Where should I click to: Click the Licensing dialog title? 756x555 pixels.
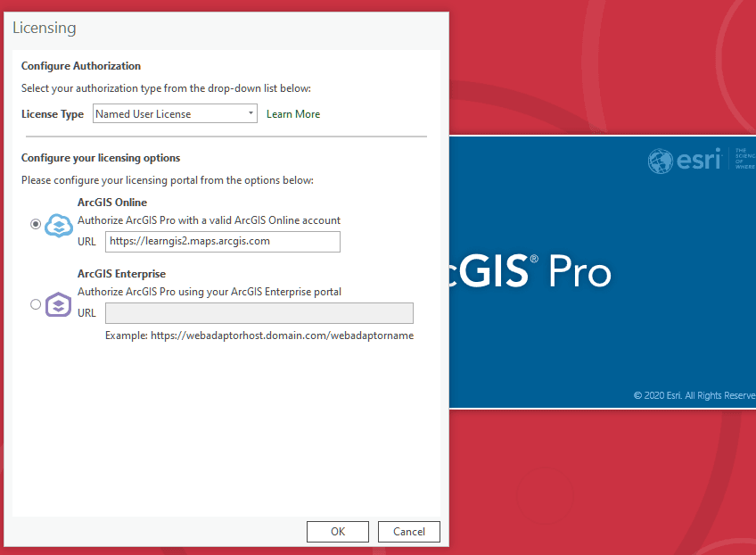pos(45,28)
